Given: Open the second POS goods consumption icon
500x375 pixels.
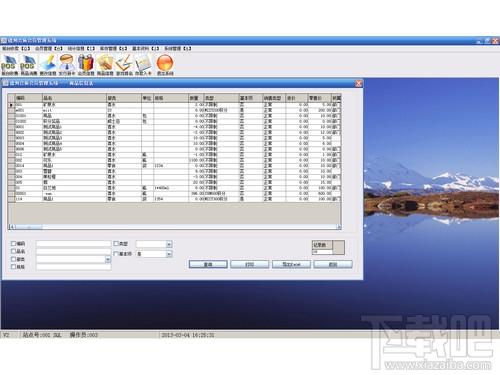Looking at the screenshot, I should tap(29, 65).
